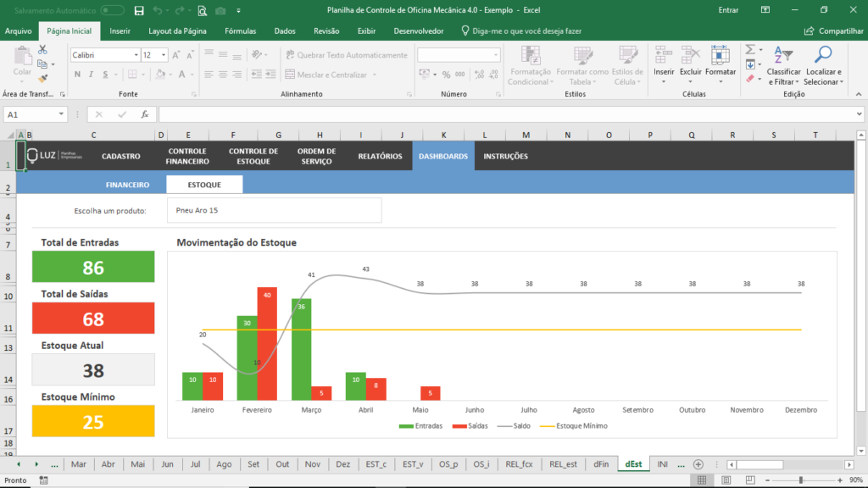The image size is (868, 488).
Task: Expand the Mesclar e Centralizar dropdown arrow
Action: point(375,75)
